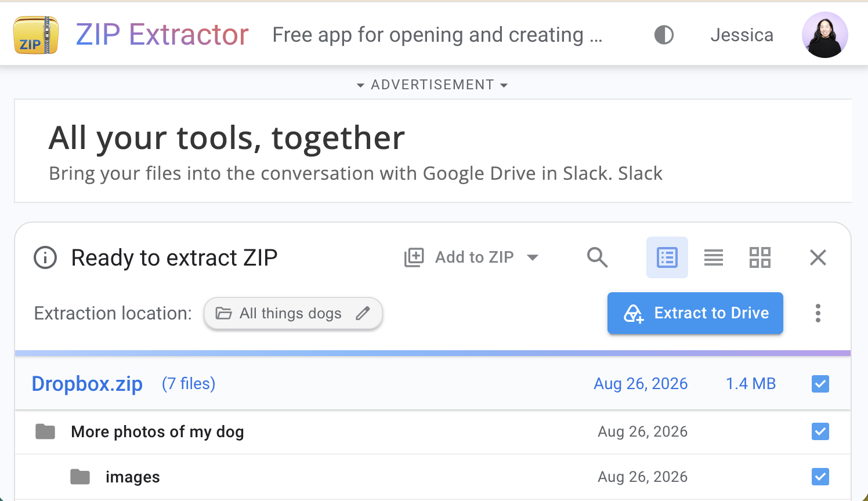The height and width of the screenshot is (501, 868).
Task: Click date in the images row
Action: (643, 477)
